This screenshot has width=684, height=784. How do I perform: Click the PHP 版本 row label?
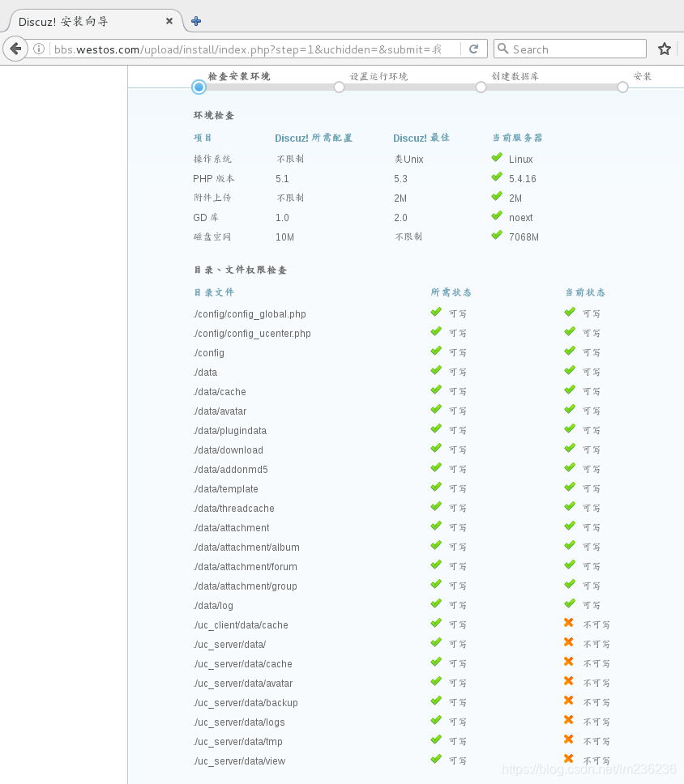point(214,178)
